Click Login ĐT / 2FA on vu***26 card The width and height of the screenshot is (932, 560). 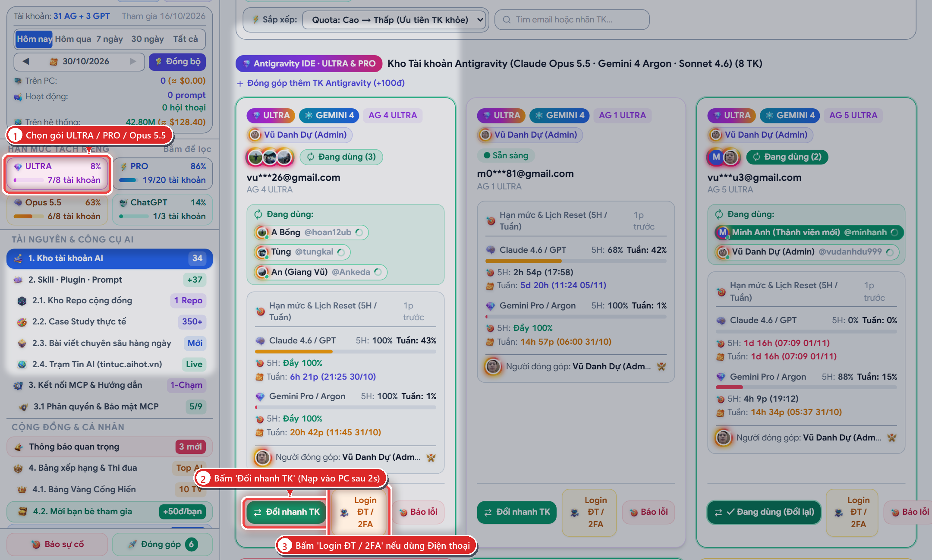click(359, 512)
